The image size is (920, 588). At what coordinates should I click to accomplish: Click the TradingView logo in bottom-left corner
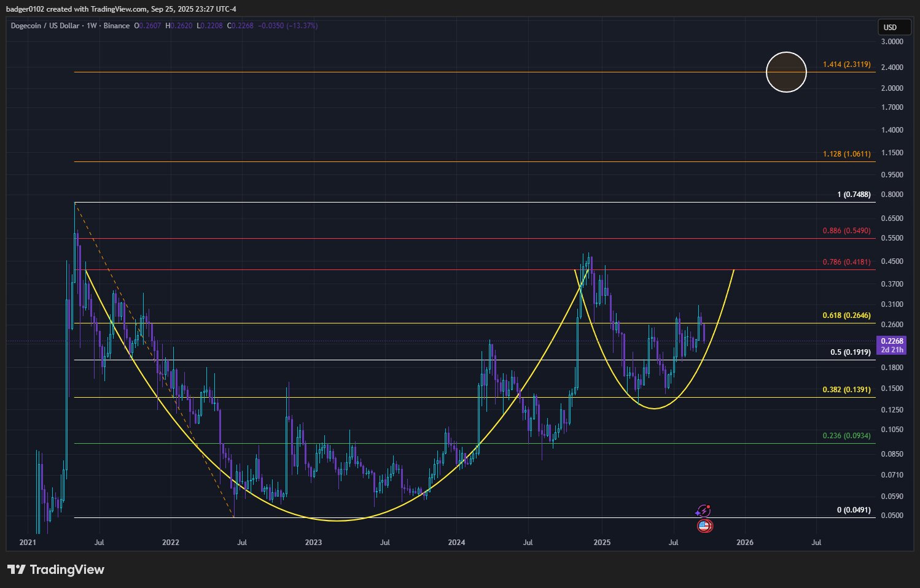pos(55,570)
